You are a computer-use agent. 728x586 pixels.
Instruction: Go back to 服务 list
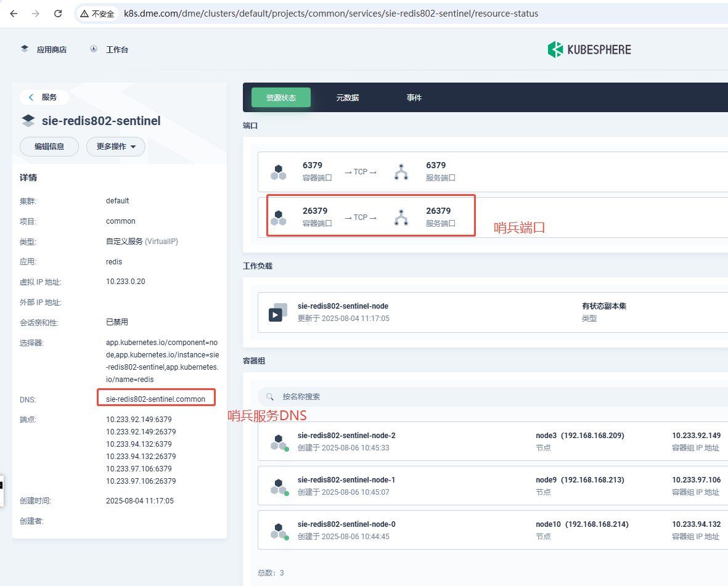pyautogui.click(x=44, y=97)
